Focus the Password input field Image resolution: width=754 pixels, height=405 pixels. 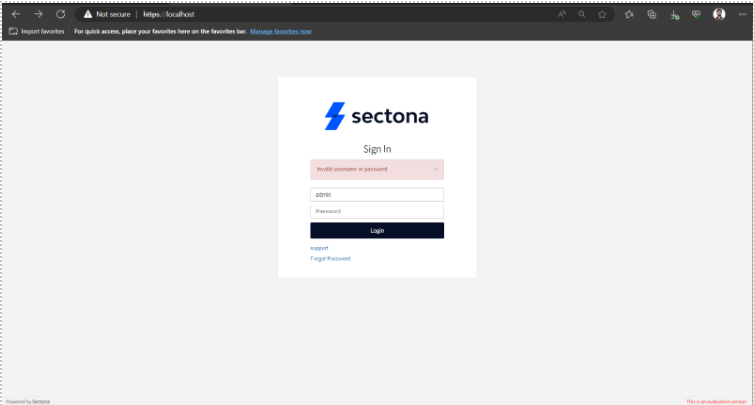point(376,211)
